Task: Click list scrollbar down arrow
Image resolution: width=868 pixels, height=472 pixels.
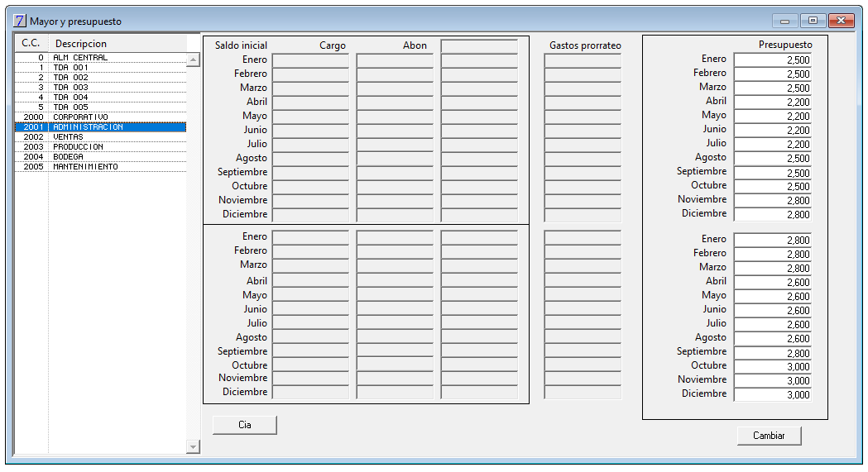Action: tap(193, 446)
